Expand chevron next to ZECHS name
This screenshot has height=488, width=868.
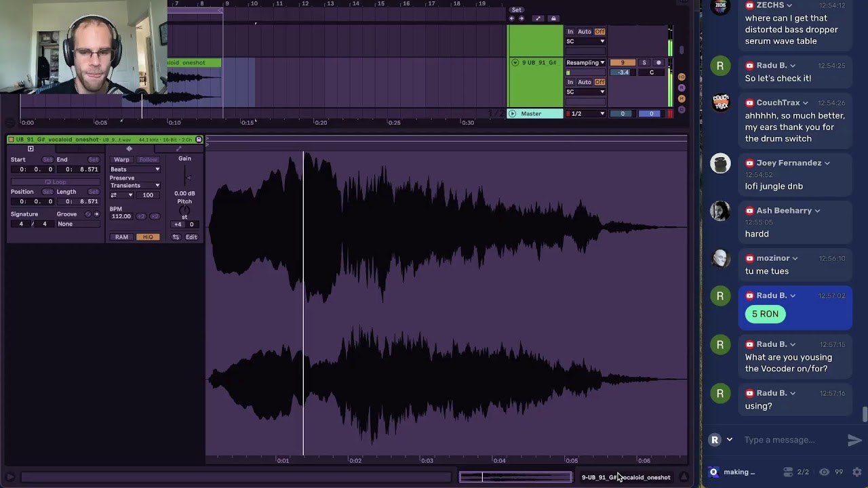789,5
